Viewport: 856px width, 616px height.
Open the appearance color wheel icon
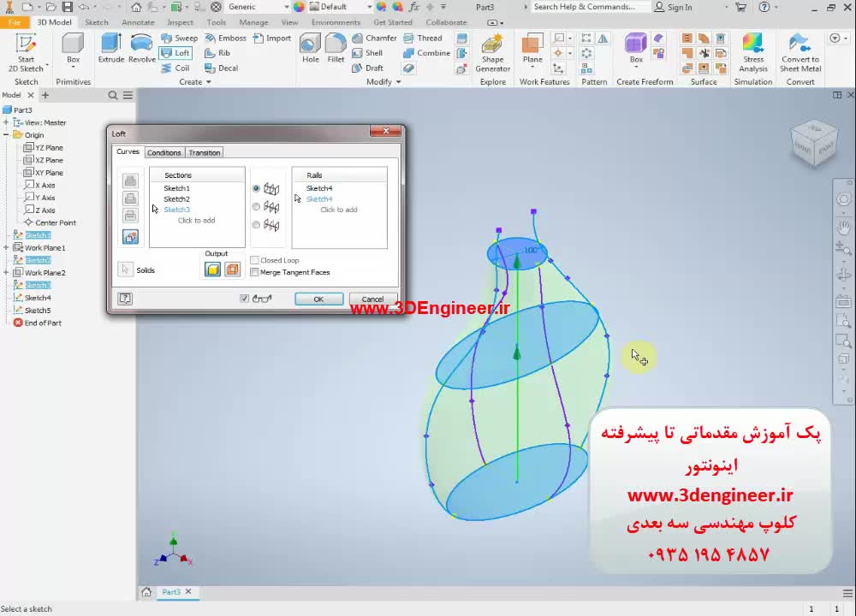pos(299,7)
